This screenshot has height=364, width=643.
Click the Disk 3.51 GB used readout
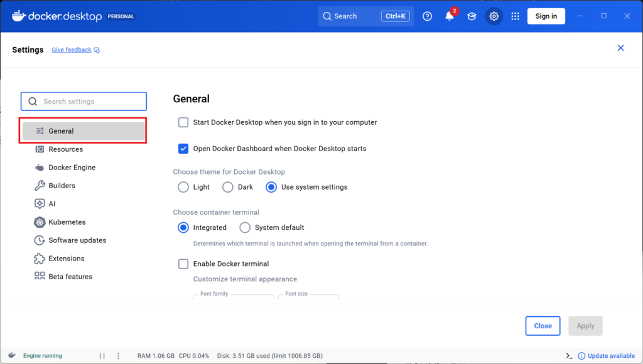click(270, 356)
